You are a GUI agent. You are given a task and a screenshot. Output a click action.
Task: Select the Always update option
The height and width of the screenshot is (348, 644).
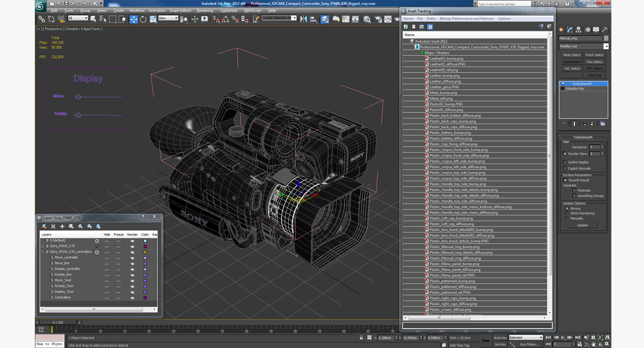click(x=567, y=208)
